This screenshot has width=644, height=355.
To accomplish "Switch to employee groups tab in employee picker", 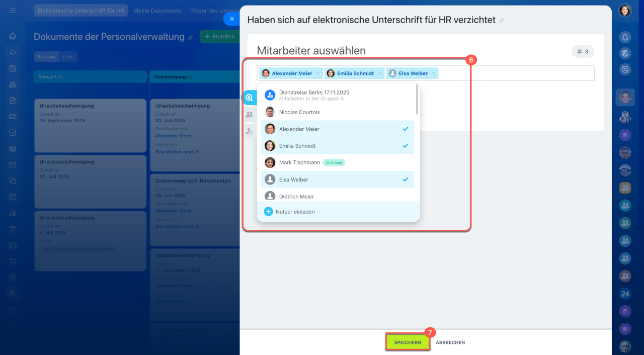I will pos(249,131).
